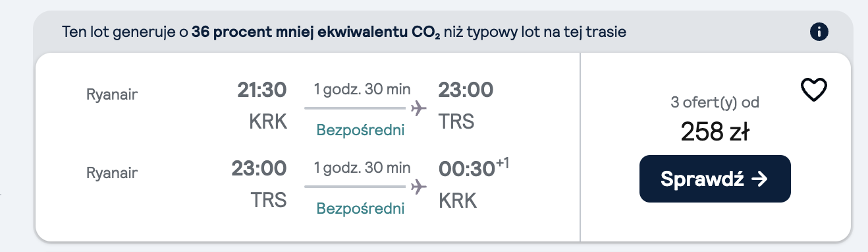Click the Sprawdź button

pos(715,179)
